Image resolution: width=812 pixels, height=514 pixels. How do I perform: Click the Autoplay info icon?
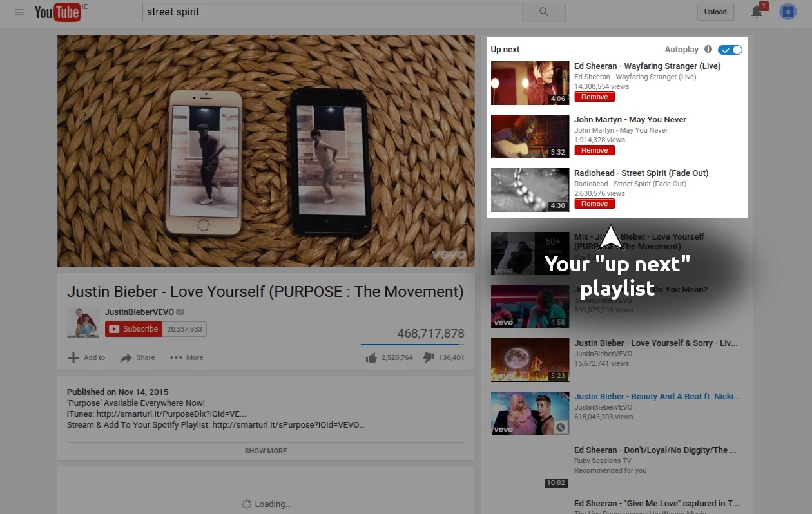[708, 50]
